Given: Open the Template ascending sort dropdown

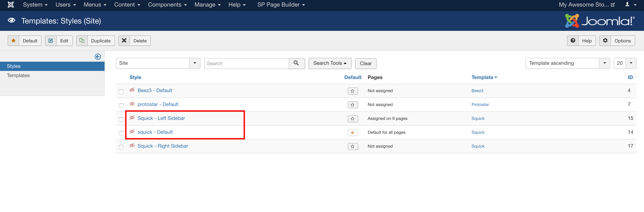Looking at the screenshot, I should point(567,63).
